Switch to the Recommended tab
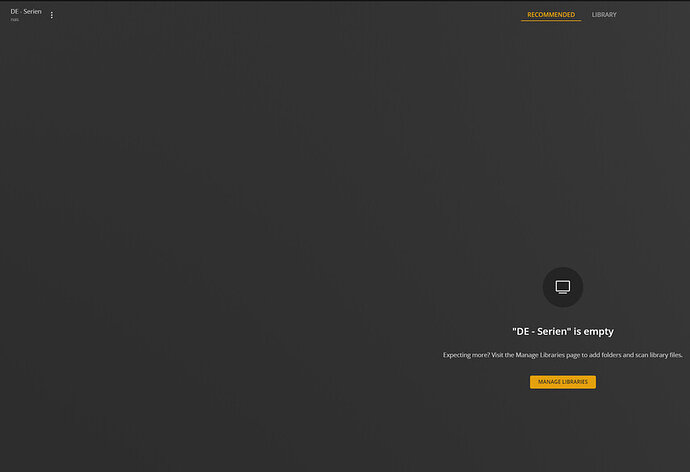Screen dimensions: 690x472 (x=551, y=15)
